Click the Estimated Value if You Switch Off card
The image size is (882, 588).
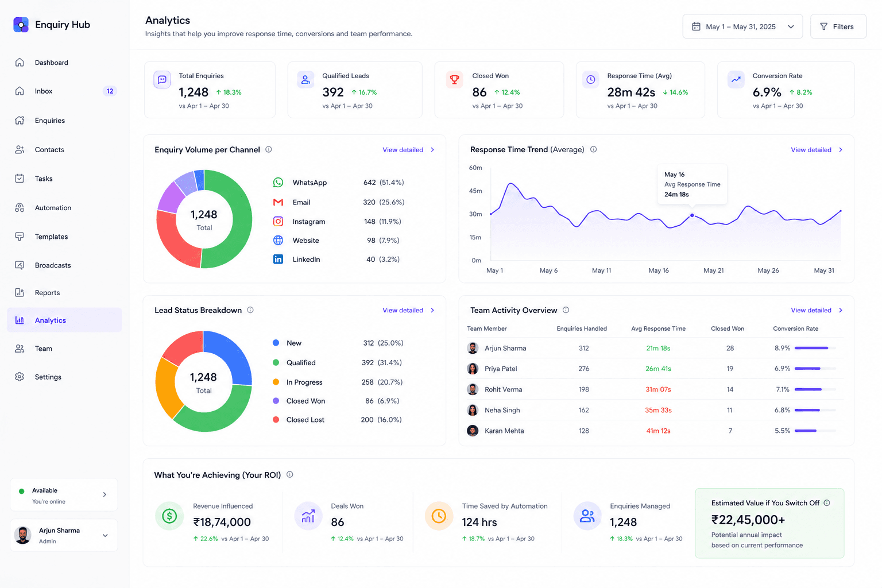coord(769,523)
